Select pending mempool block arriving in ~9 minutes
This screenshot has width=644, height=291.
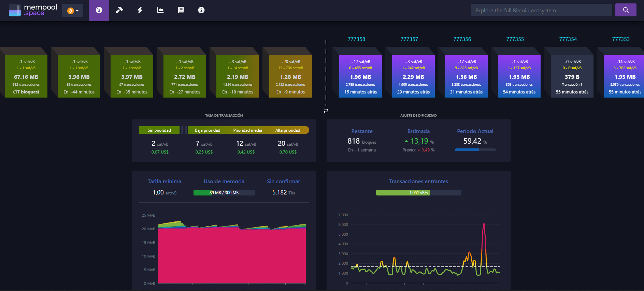pos(290,76)
